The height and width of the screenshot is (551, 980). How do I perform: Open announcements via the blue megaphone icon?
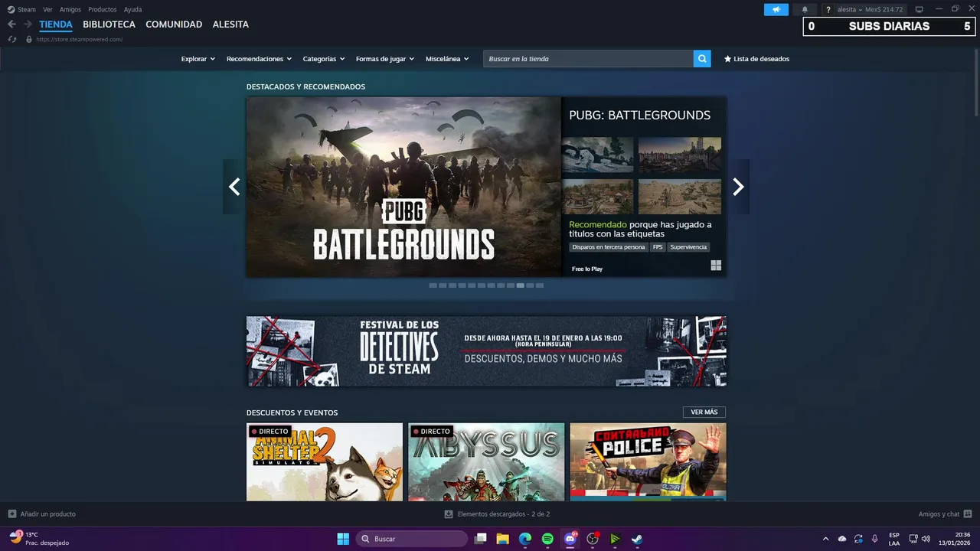pyautogui.click(x=776, y=9)
